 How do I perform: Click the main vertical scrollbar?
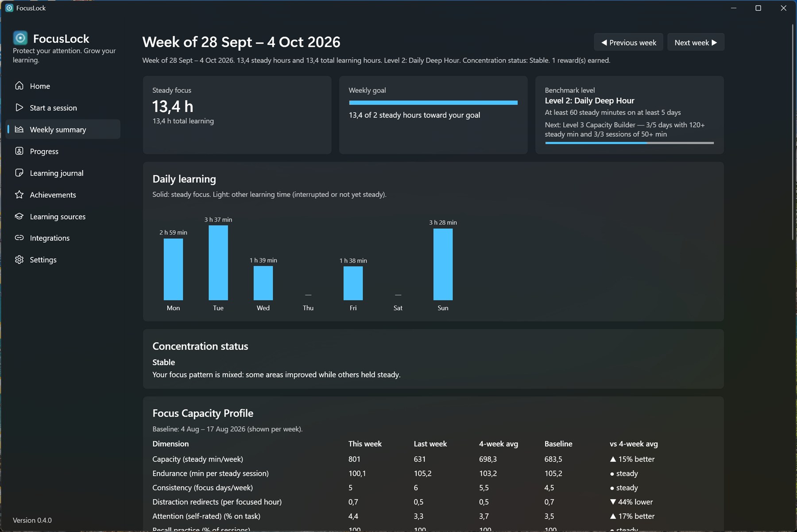point(793,133)
